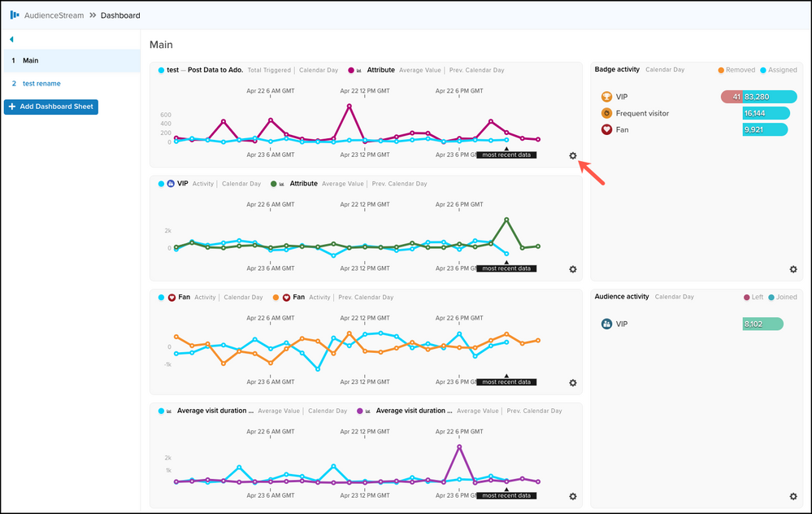The height and width of the screenshot is (514, 812).
Task: Toggle the Removed legend in Badge activity
Action: (736, 70)
